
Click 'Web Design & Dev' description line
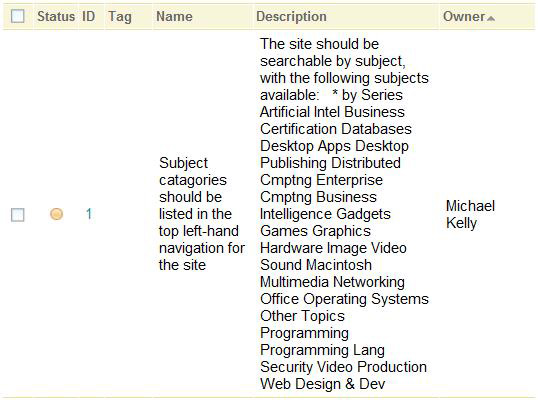pyautogui.click(x=323, y=384)
